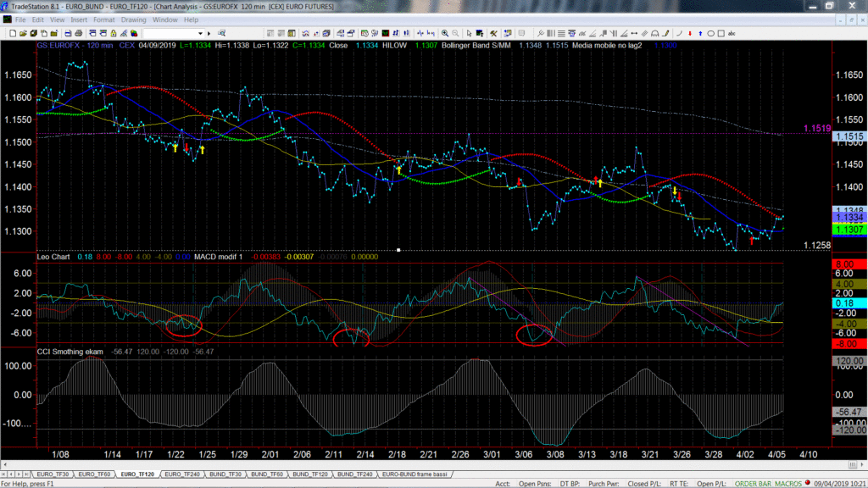Viewport: 868px width, 488px height.
Task: Open the Insert menu
Action: (79, 20)
